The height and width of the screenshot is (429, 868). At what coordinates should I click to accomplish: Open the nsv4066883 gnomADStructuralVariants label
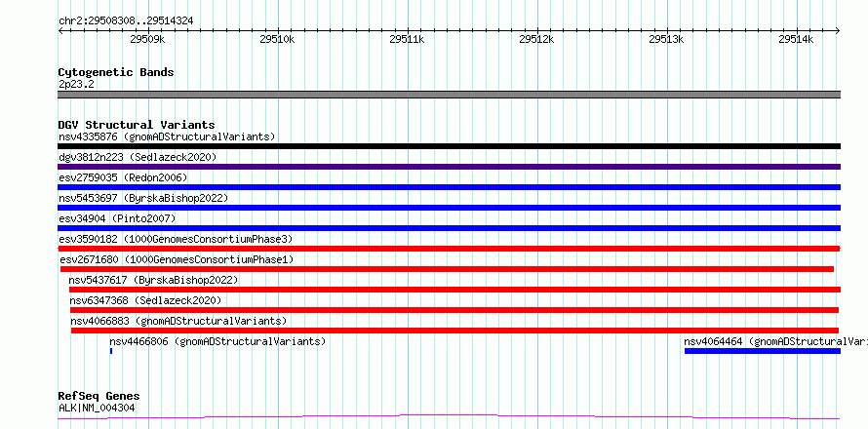coord(178,321)
